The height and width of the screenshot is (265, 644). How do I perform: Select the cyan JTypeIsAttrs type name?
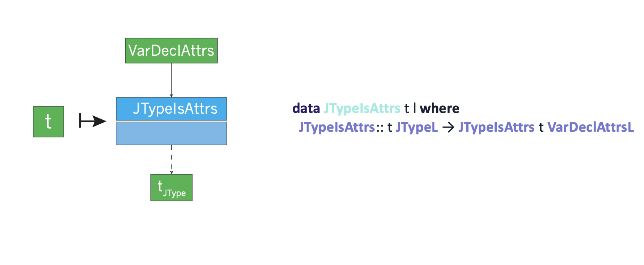tap(362, 108)
